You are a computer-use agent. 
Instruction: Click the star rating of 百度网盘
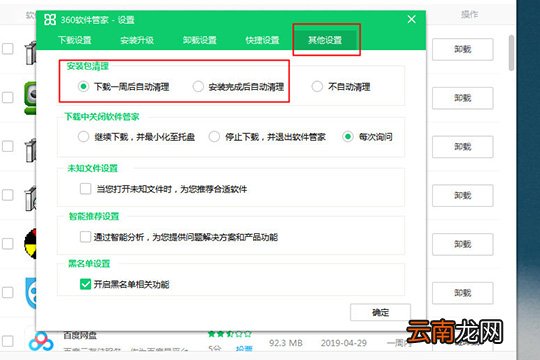[230, 334]
